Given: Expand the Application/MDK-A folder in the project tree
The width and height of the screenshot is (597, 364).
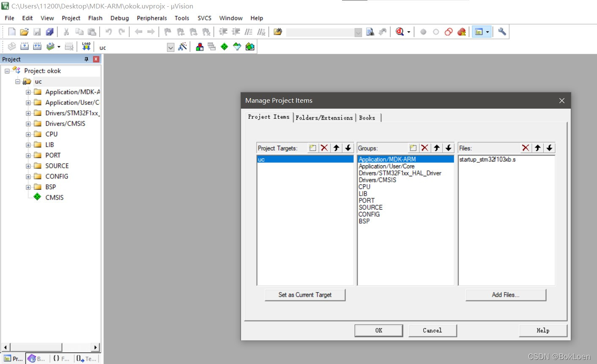Looking at the screenshot, I should click(x=28, y=92).
